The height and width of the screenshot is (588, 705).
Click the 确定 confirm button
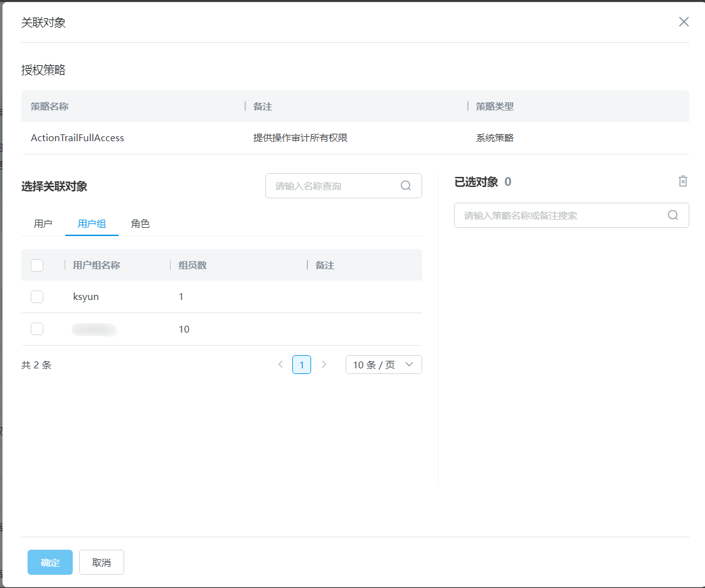(x=50, y=562)
